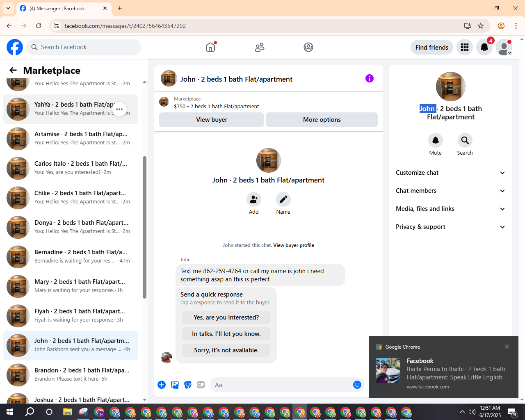Open the volume control in system tray
Screen dimensions: 525x420
(x=472, y=412)
